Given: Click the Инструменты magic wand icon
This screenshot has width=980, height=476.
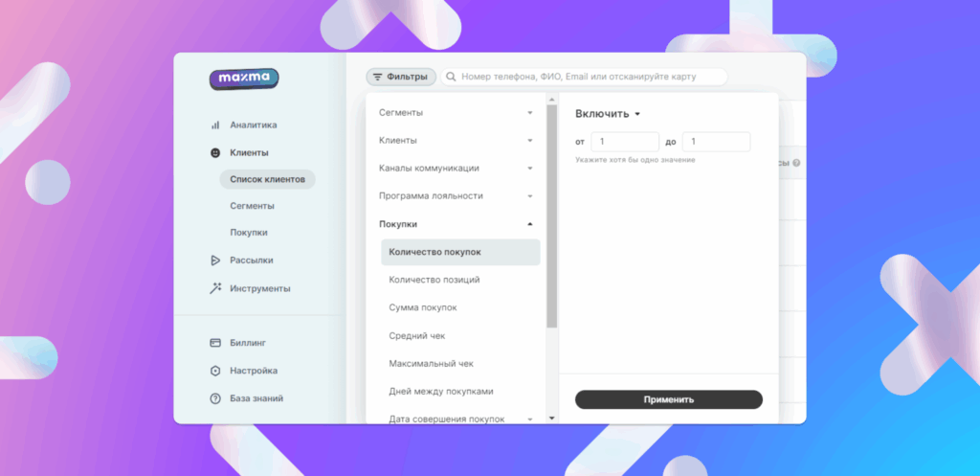Looking at the screenshot, I should coord(215,288).
